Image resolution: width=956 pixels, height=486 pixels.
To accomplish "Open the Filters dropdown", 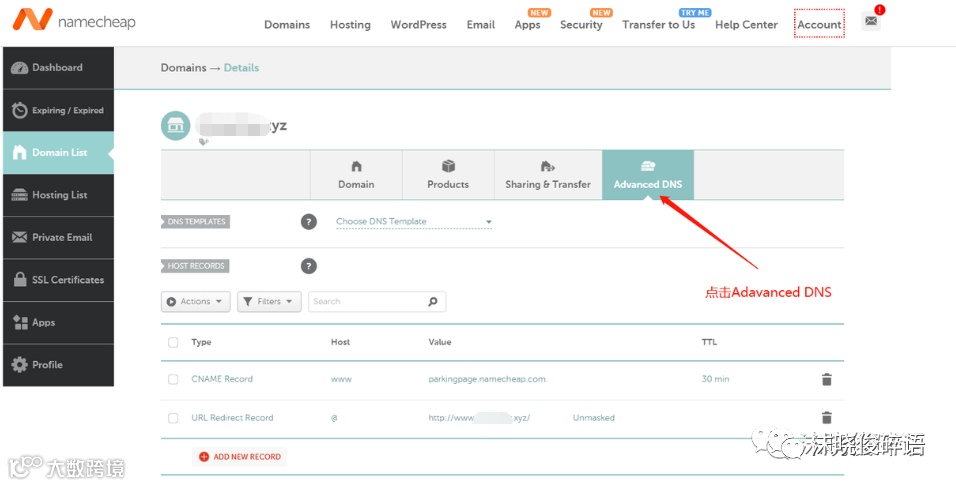I will (x=269, y=301).
